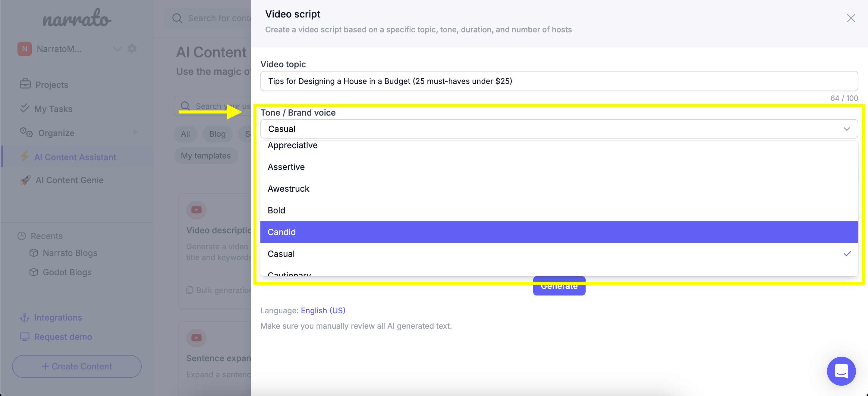Open the workspace settings gear

132,49
